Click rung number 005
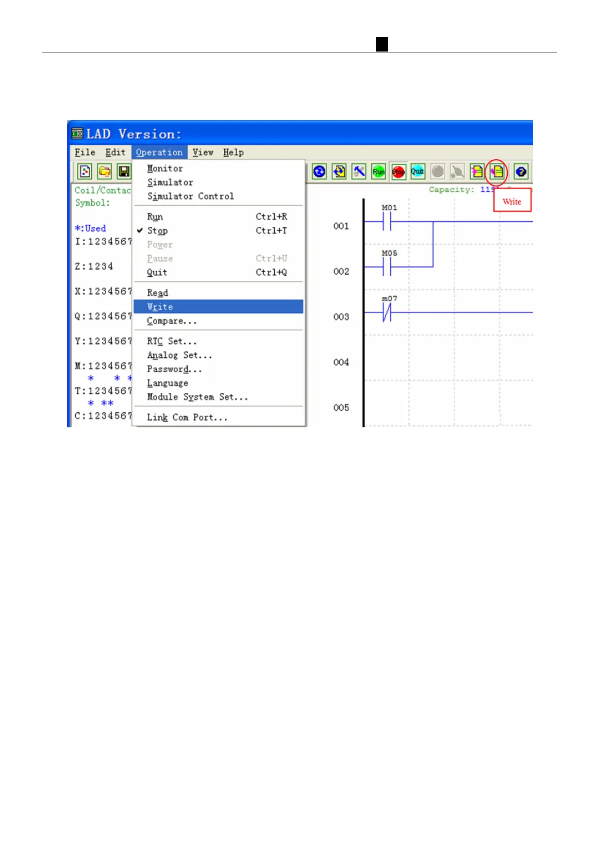Screen dimensions: 614x868 tap(341, 407)
